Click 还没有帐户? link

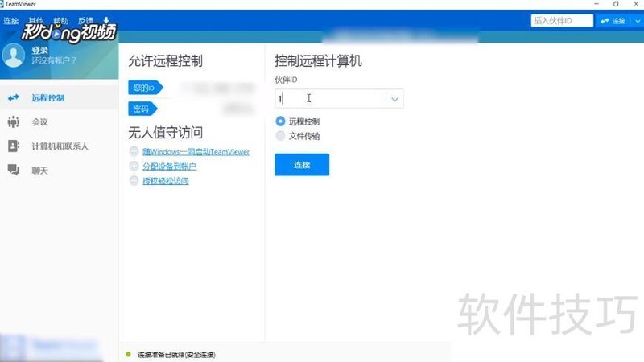tap(54, 60)
